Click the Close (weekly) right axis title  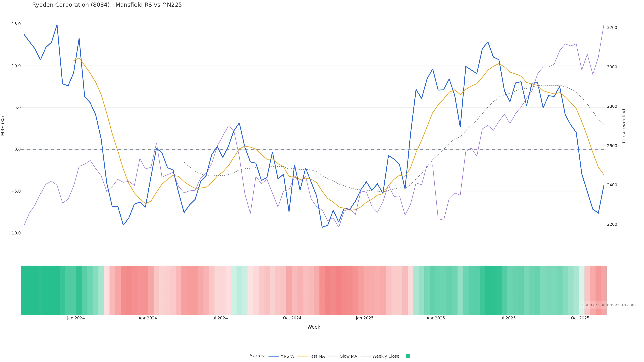(x=624, y=126)
